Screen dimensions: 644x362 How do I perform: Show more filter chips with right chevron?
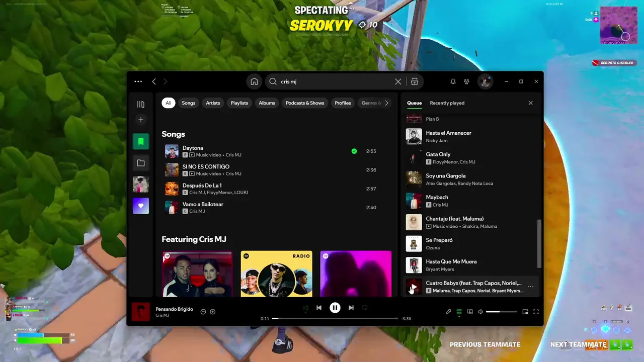[x=386, y=103]
